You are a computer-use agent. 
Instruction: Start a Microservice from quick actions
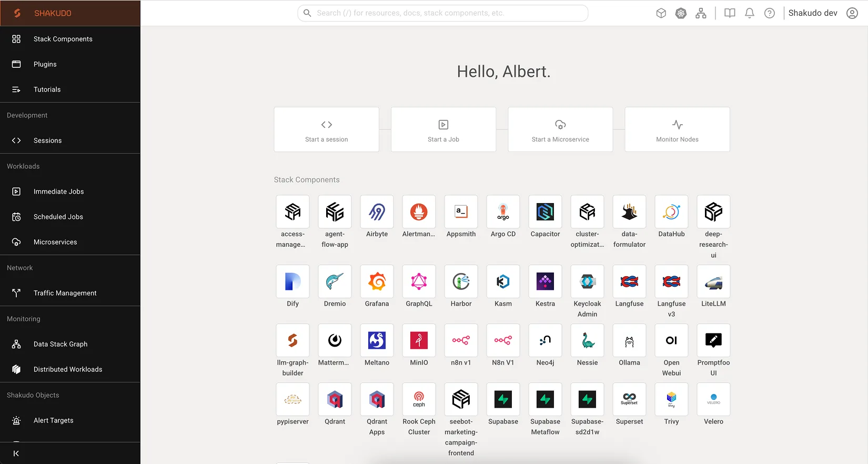[560, 129]
